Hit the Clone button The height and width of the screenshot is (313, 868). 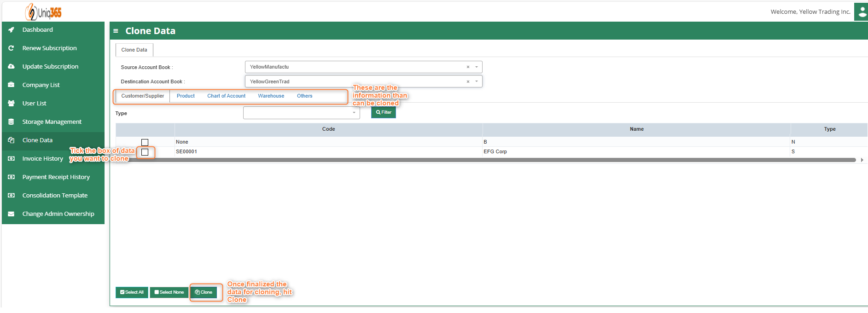click(x=204, y=292)
